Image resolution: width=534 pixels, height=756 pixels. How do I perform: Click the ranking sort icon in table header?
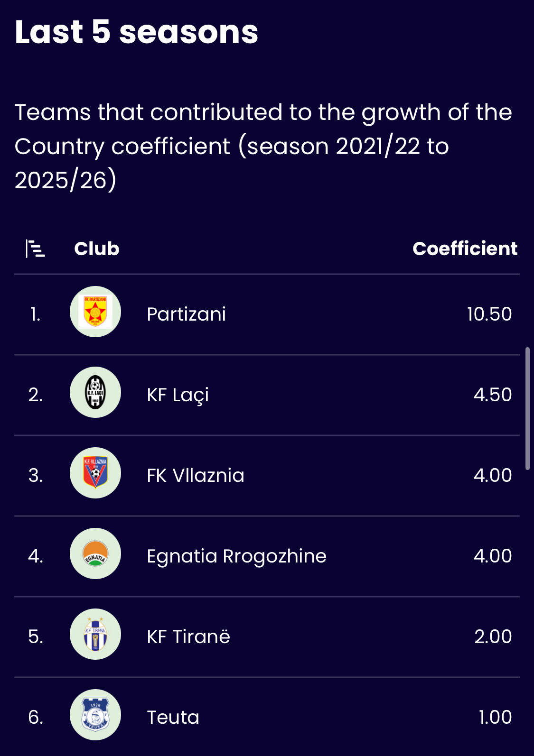pos(35,249)
